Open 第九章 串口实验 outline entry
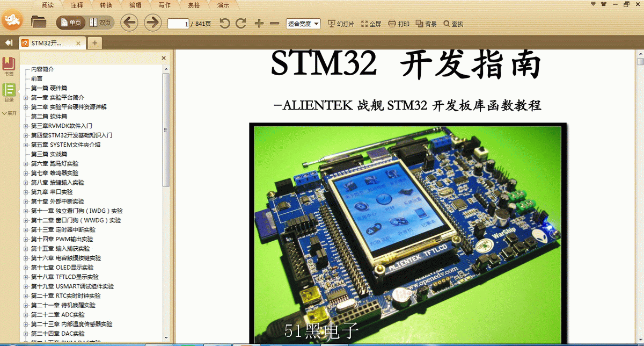This screenshot has width=644, height=346. coord(52,192)
